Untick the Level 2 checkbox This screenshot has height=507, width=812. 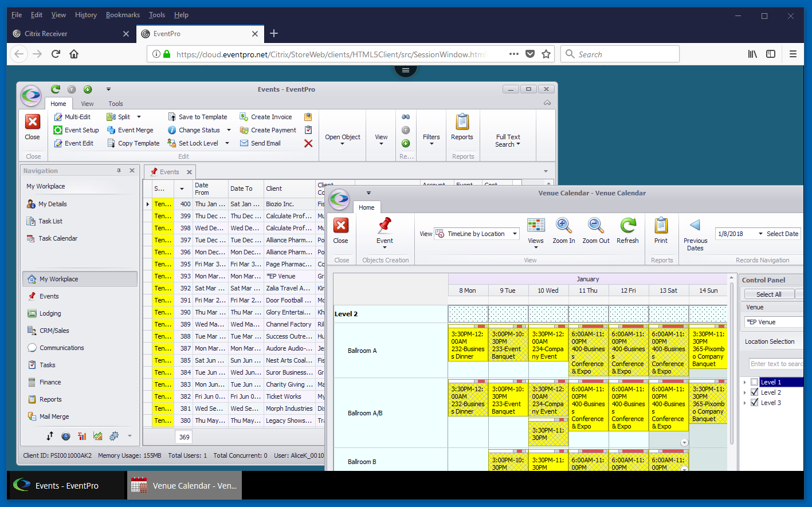[x=755, y=392]
